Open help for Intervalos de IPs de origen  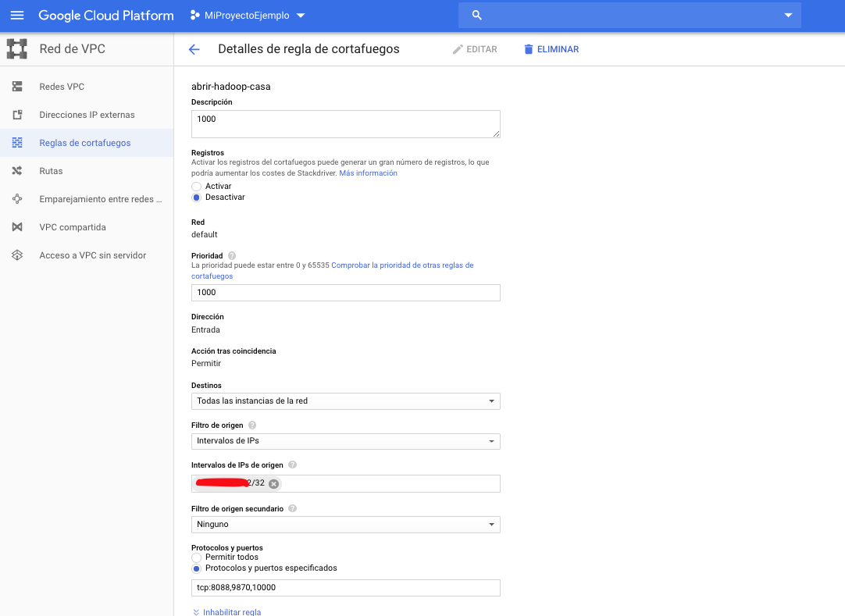point(293,465)
